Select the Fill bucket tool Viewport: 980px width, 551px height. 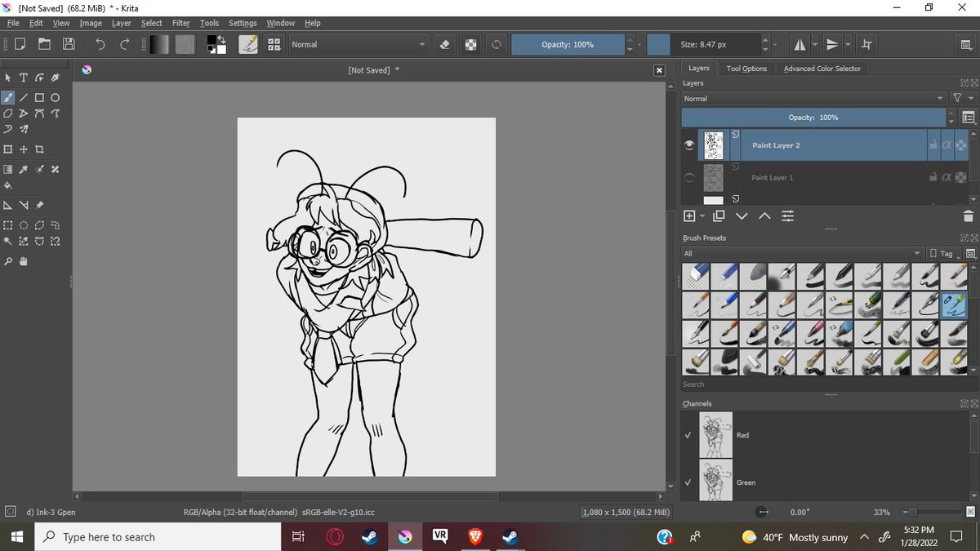click(x=7, y=185)
